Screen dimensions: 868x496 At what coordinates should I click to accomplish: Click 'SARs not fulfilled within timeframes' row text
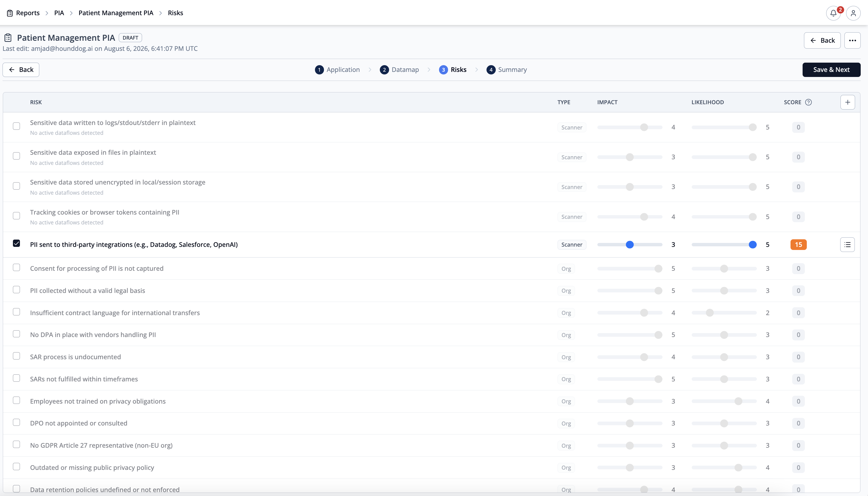click(84, 379)
